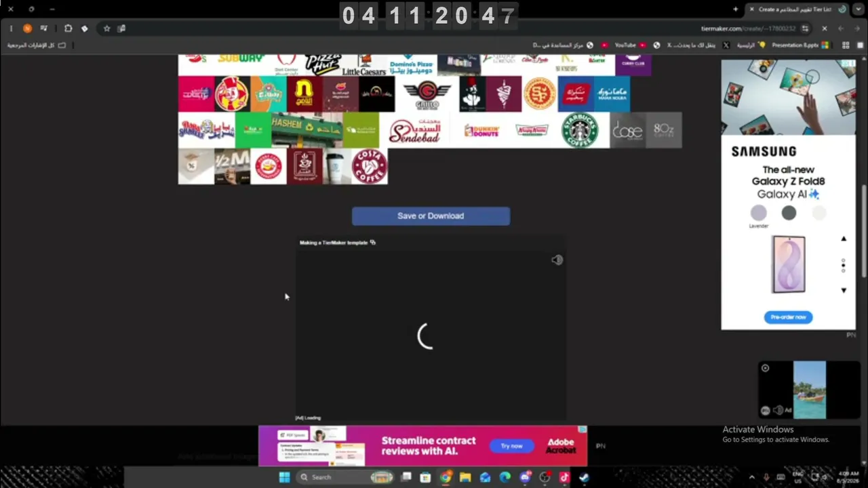The image size is (868, 488).
Task: Choose the Little Caesars logo tile
Action: [364, 64]
